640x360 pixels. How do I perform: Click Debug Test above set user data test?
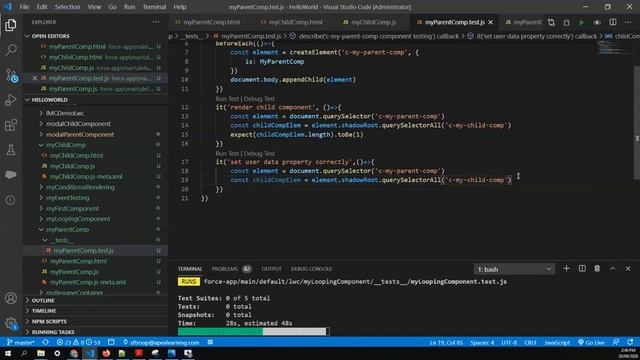(259, 153)
